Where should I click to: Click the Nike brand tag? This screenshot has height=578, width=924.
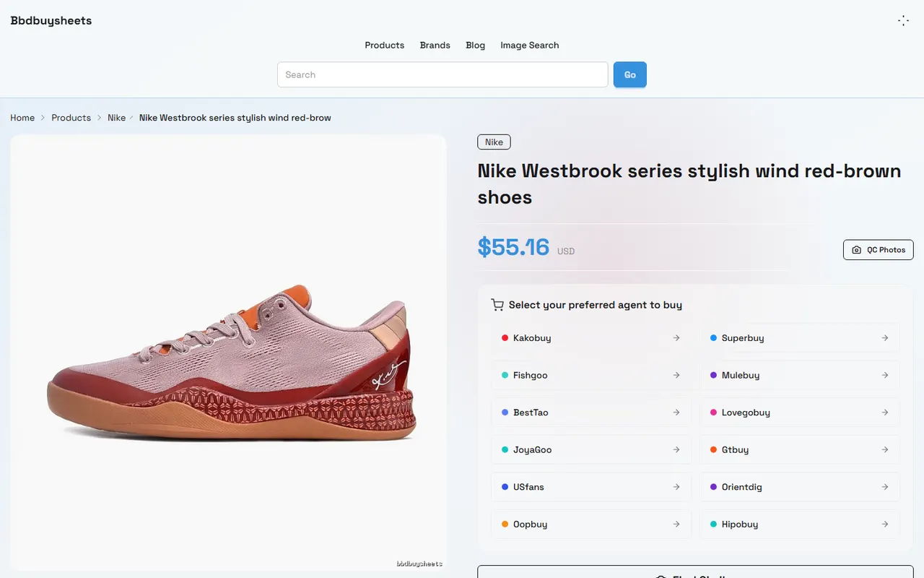tap(494, 142)
